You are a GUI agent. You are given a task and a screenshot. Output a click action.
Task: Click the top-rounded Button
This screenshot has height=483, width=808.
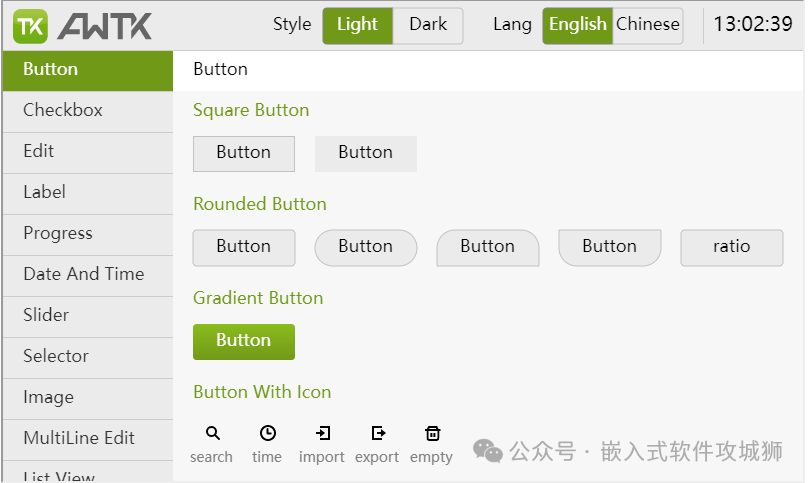488,247
